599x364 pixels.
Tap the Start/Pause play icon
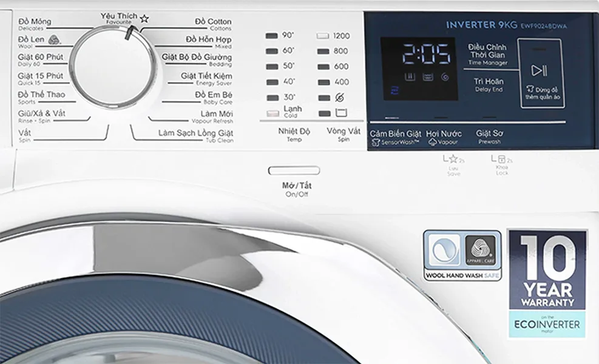539,70
